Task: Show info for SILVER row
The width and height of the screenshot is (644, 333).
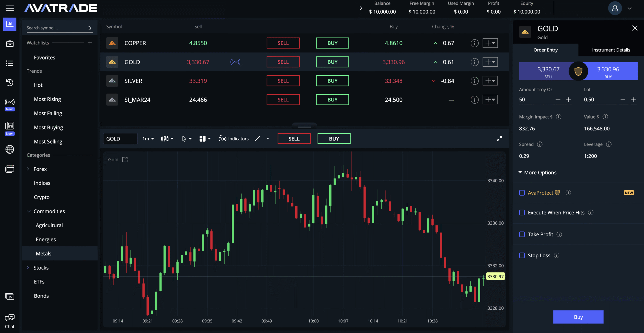Action: coord(474,81)
